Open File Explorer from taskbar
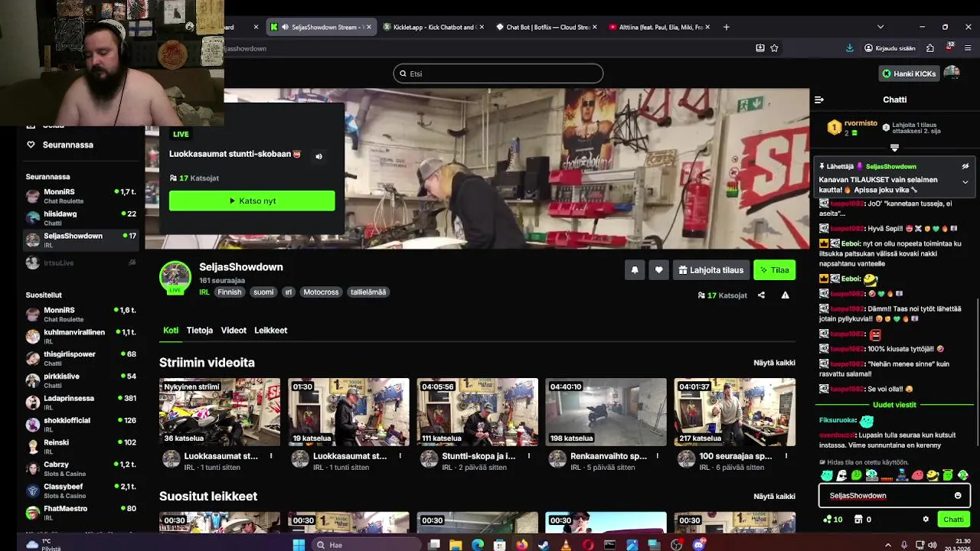Image resolution: width=980 pixels, height=551 pixels. point(456,545)
